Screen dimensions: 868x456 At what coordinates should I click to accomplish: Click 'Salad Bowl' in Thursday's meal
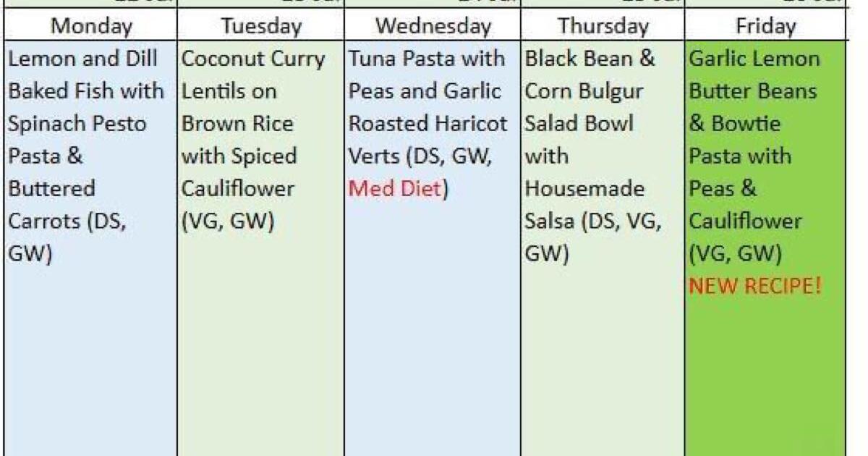[x=579, y=124]
